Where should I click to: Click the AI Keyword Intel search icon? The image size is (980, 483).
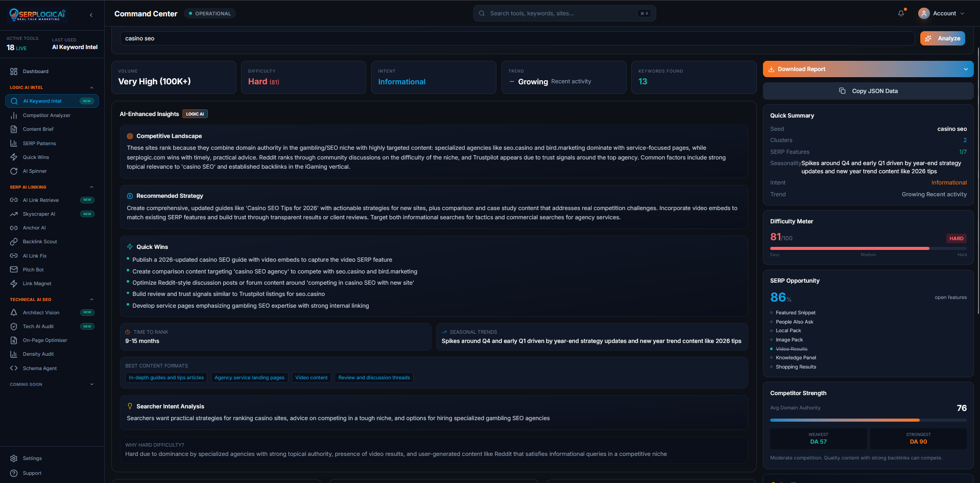click(14, 101)
